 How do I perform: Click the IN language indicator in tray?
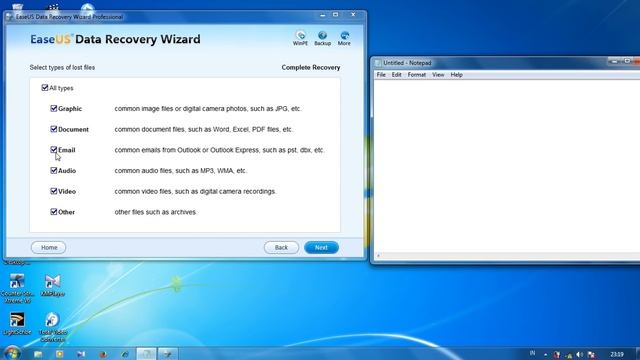(x=532, y=353)
